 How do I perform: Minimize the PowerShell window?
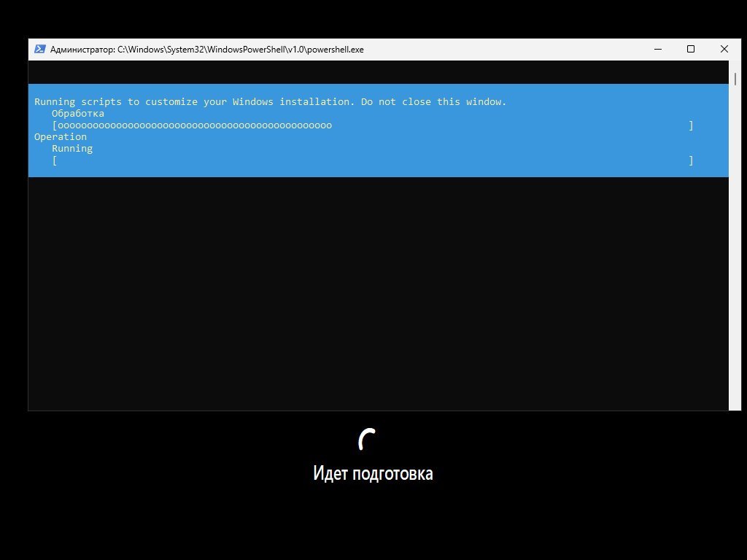point(658,49)
